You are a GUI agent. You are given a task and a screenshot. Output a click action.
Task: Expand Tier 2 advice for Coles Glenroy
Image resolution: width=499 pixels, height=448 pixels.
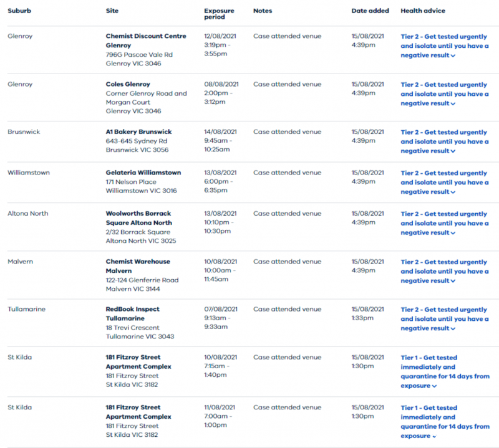tap(445, 94)
